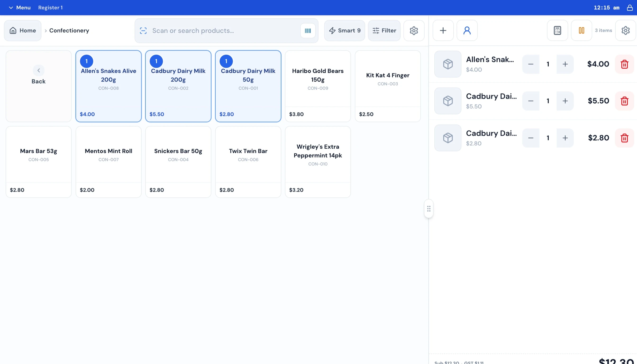Click Allen's Snakes cart item image

point(448,64)
